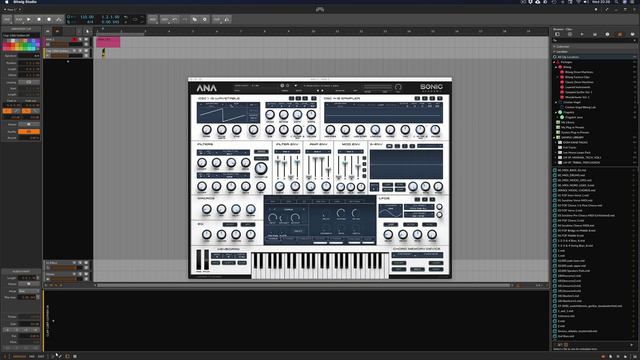Collapse the SAMPLE LIBRARY tree node

pyautogui.click(x=554, y=138)
